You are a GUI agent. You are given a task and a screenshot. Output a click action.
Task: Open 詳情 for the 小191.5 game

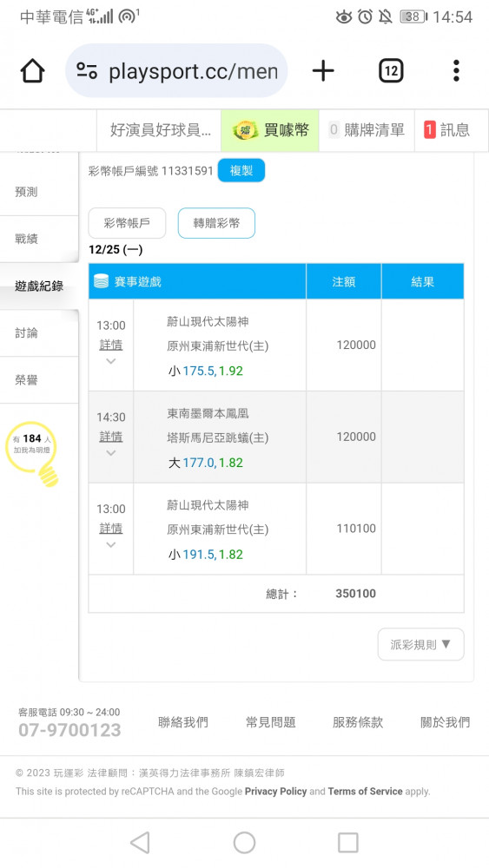pyautogui.click(x=111, y=529)
